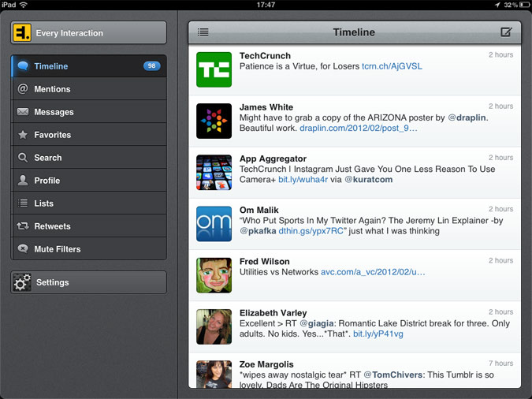This screenshot has height=399, width=532.
Task: Open Mentions section
Action: tap(89, 88)
